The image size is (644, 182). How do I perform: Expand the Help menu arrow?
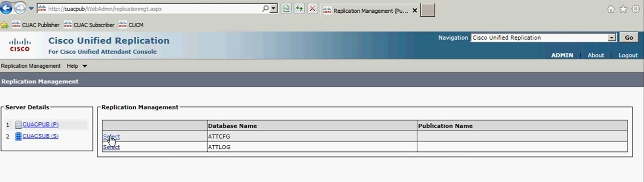(85, 66)
